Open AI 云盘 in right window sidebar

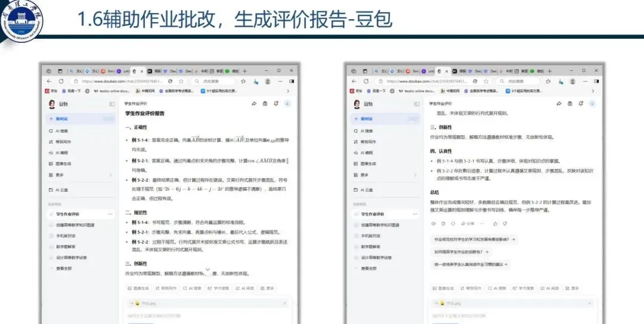point(363,190)
